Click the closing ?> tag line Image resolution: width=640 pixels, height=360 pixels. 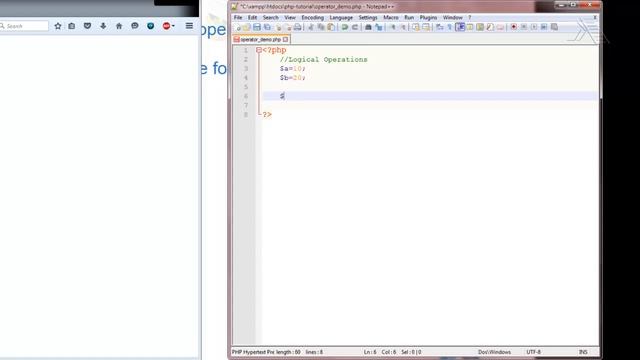267,115
